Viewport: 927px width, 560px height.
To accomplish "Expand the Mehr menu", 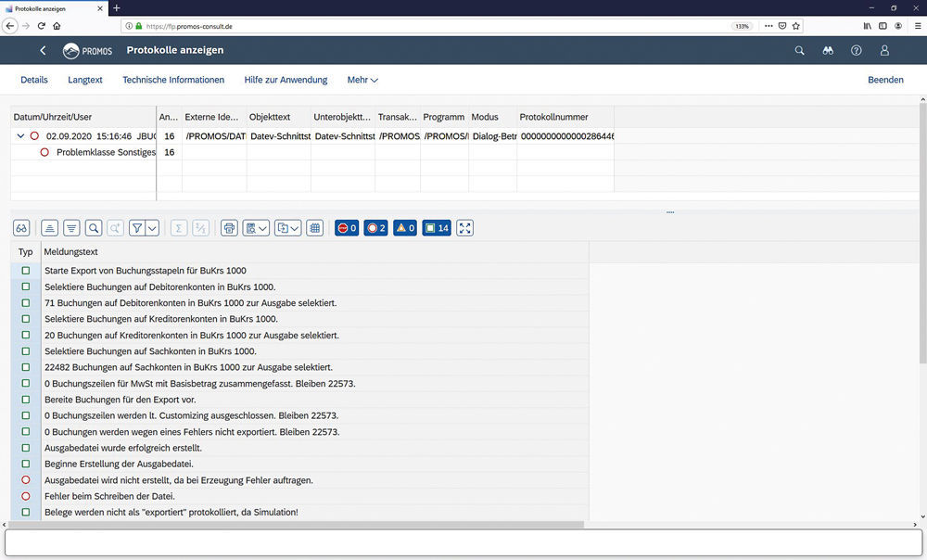I will coord(362,81).
